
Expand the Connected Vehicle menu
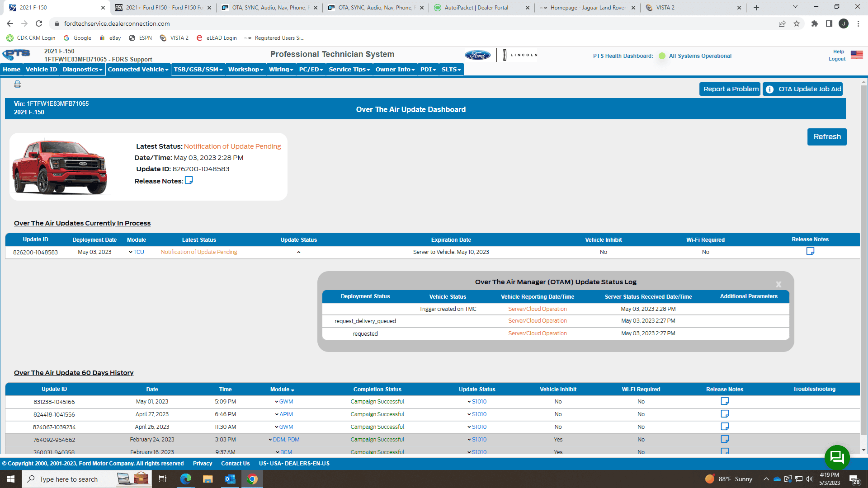coord(138,69)
